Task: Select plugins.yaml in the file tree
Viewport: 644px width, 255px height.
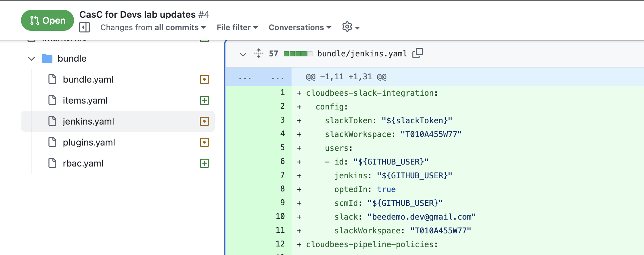Action: (89, 142)
